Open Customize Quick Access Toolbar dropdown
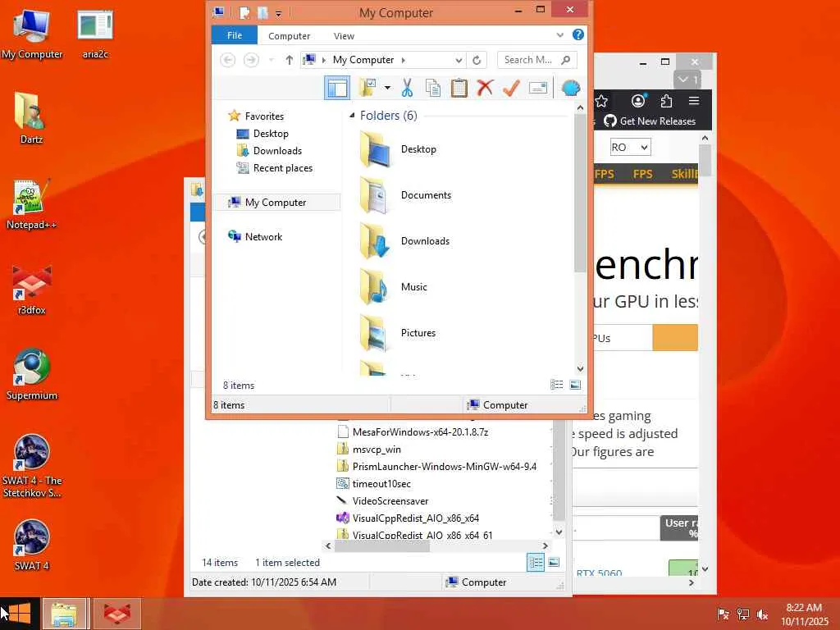 (279, 13)
